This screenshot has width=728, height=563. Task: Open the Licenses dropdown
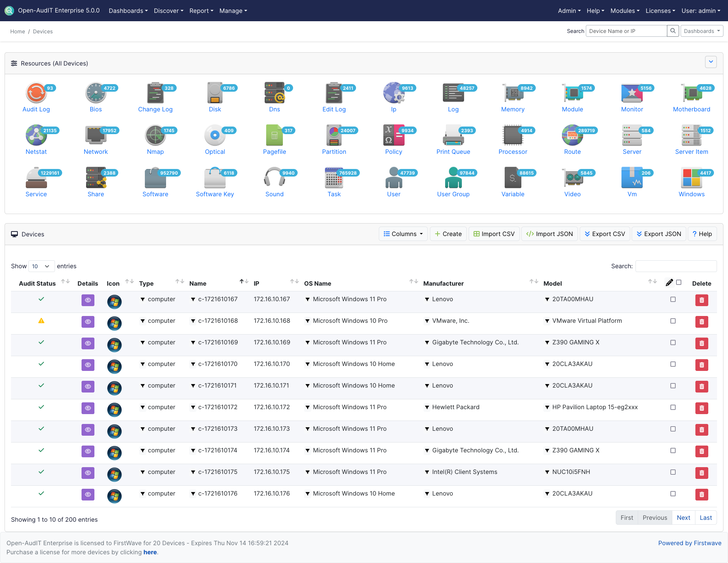pyautogui.click(x=660, y=11)
